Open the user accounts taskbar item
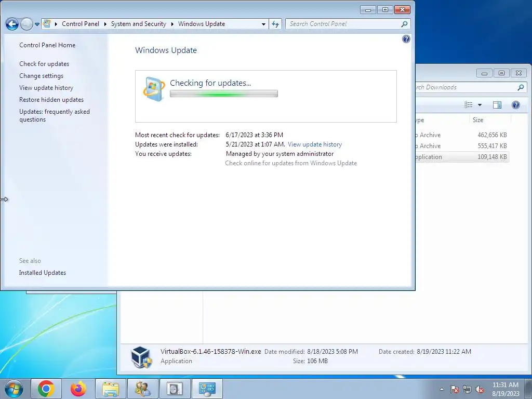Image resolution: width=532 pixels, height=399 pixels. pyautogui.click(x=142, y=389)
